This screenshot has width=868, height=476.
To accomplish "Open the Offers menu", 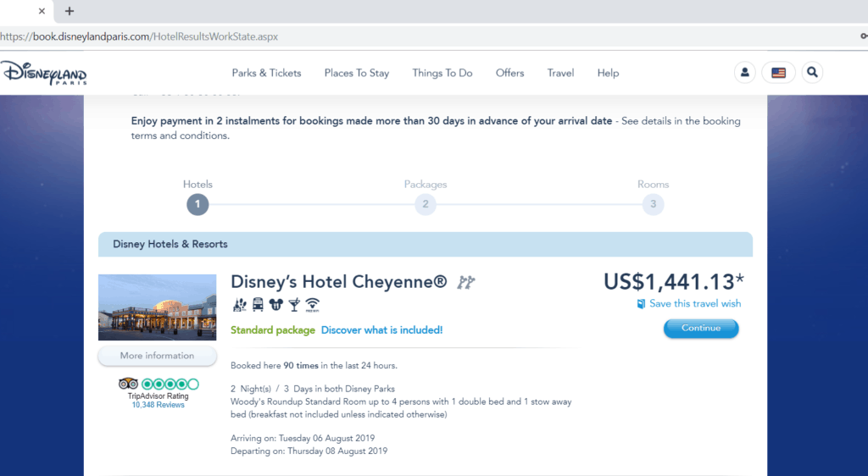I will (x=509, y=73).
